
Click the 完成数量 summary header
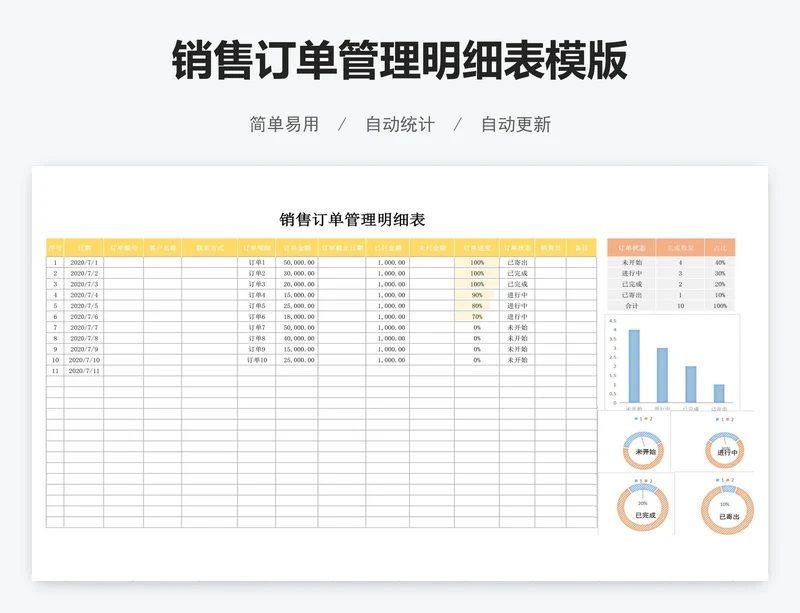pyautogui.click(x=680, y=248)
